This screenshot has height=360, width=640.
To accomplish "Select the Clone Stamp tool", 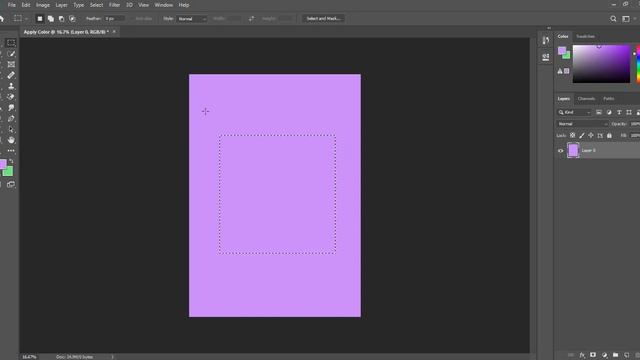I will click(x=11, y=86).
